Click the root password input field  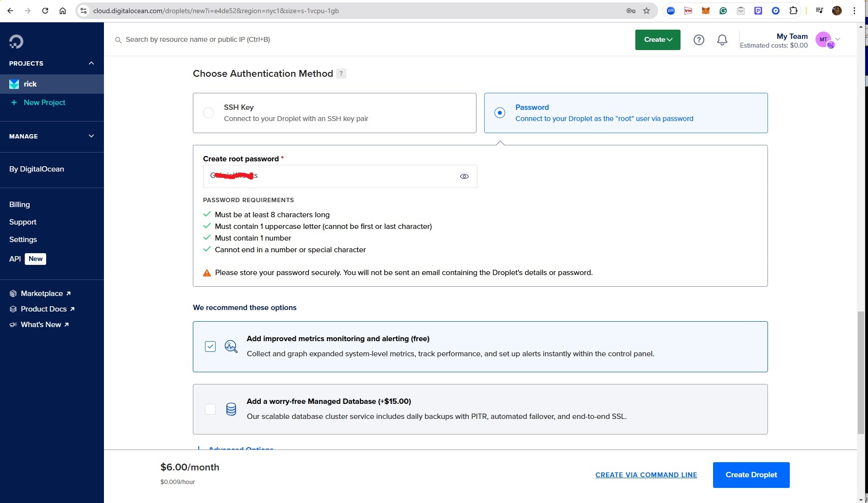tap(340, 176)
